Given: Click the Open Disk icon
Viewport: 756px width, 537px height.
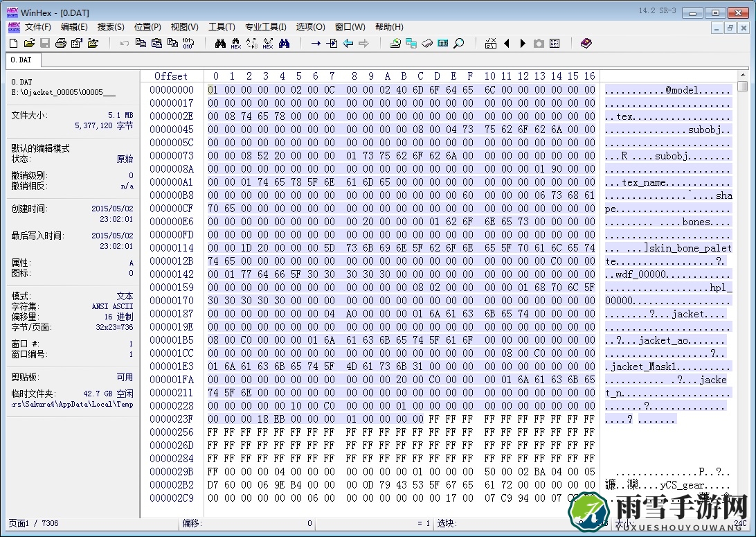Looking at the screenshot, I should click(395, 44).
